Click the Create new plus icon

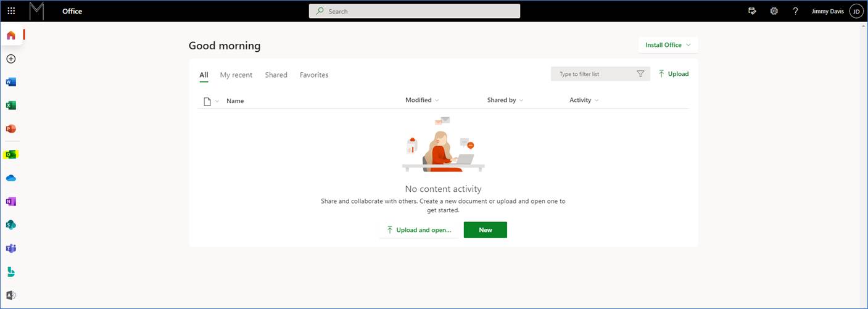(10, 59)
